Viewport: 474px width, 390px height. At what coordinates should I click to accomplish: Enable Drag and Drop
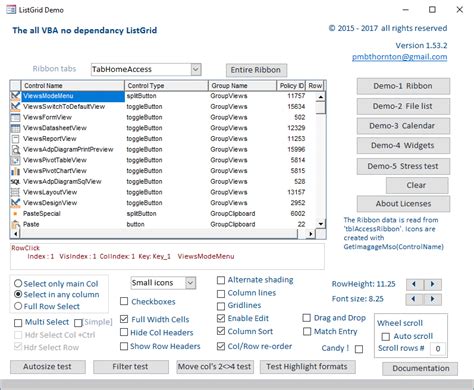point(307,318)
